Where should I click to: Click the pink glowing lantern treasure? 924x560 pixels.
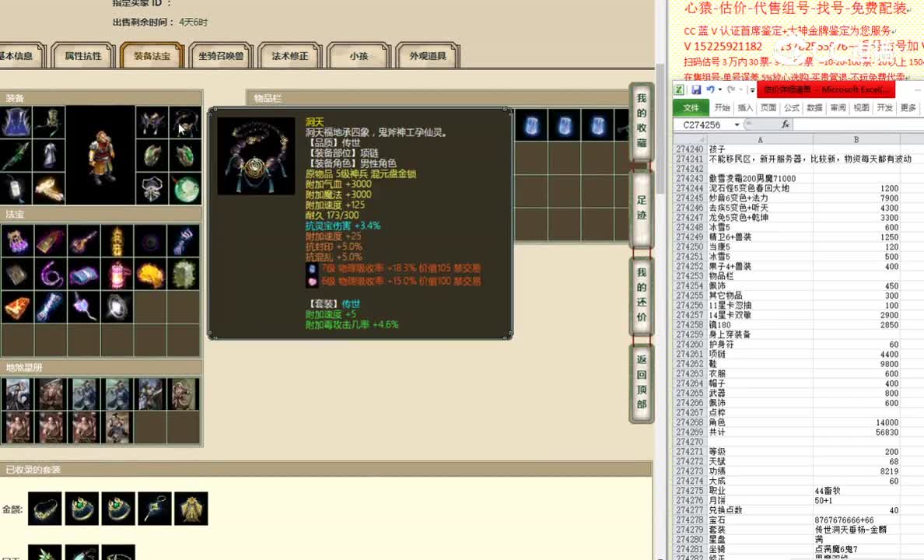pos(117,274)
